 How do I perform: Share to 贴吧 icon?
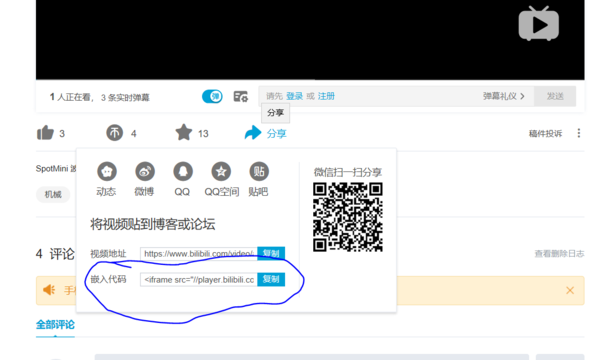click(x=259, y=171)
